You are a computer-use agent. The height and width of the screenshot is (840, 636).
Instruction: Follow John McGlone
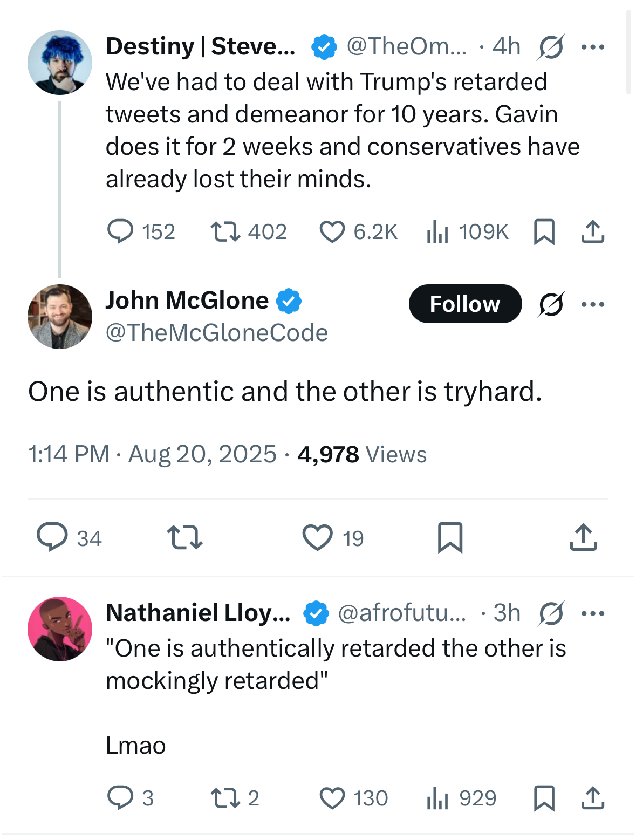click(x=465, y=304)
